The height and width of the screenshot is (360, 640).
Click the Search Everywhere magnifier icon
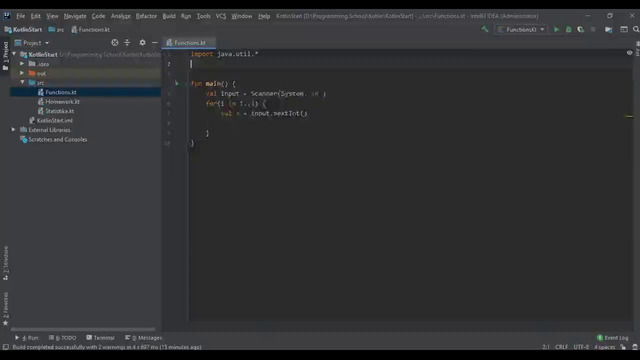pyautogui.click(x=636, y=29)
